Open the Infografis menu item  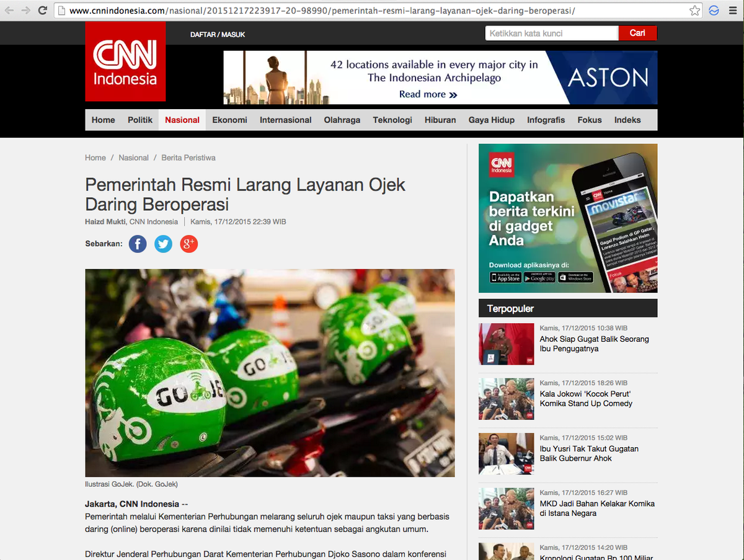click(546, 120)
